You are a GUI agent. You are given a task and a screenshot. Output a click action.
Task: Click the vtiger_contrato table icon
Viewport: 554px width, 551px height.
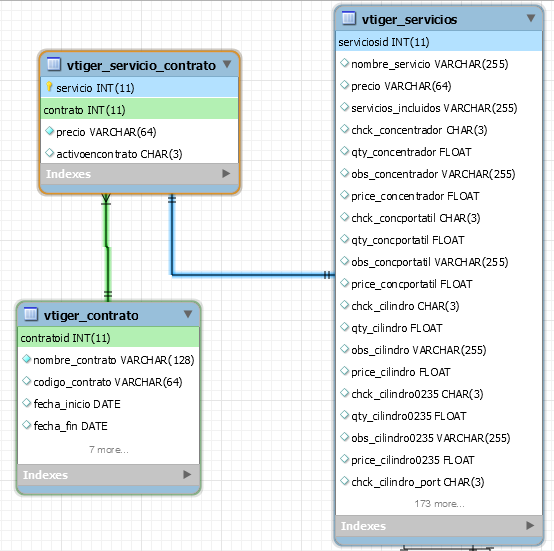tap(31, 314)
